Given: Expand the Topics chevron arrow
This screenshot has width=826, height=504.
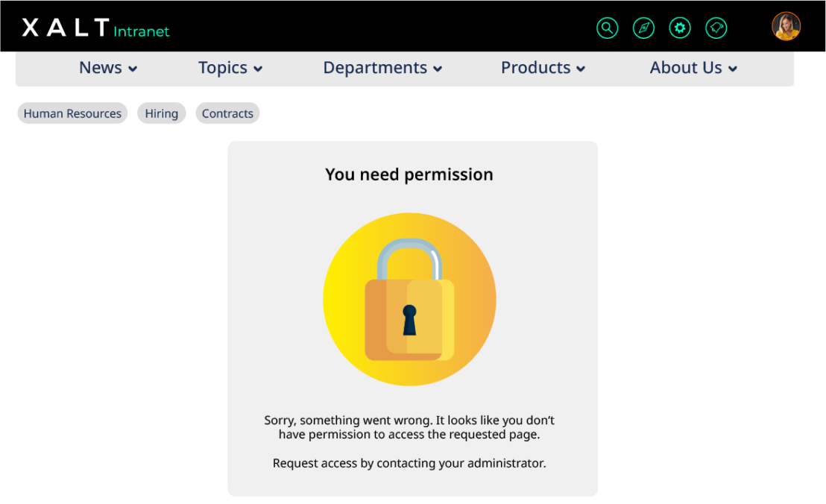Looking at the screenshot, I should click(x=258, y=69).
